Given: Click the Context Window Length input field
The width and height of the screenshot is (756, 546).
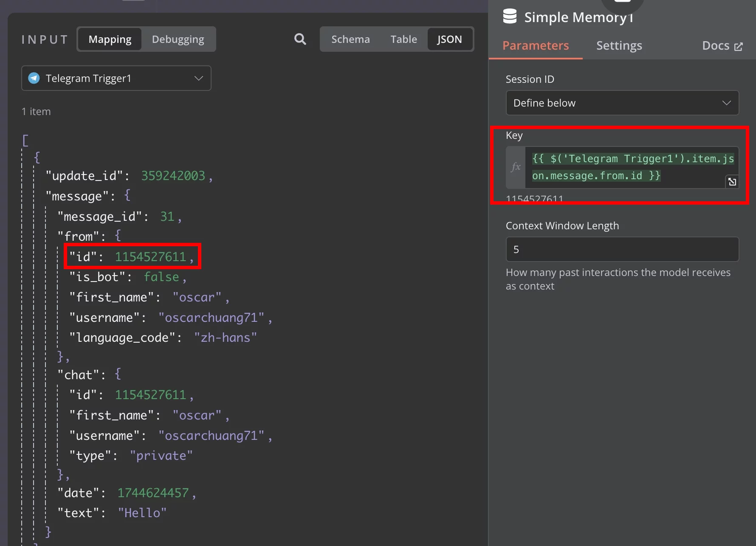Looking at the screenshot, I should click(x=622, y=249).
